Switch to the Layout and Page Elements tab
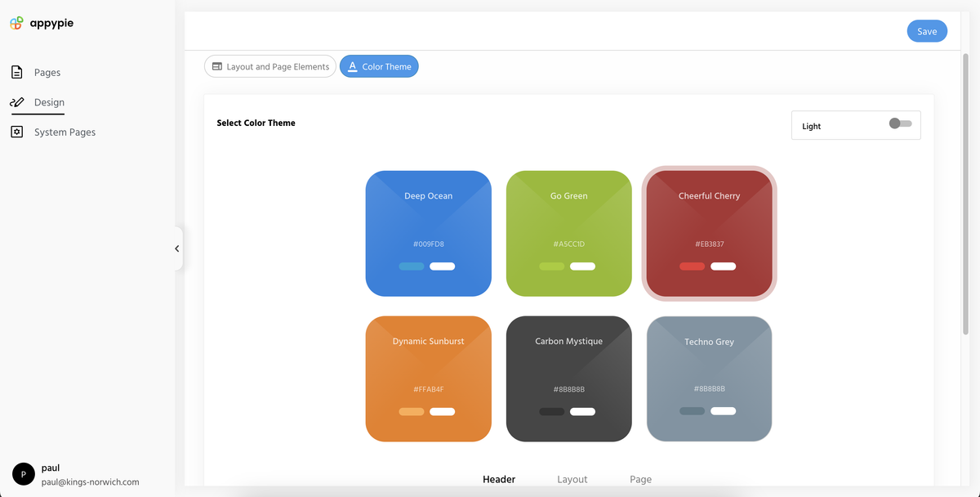Viewport: 980px width, 497px height. 270,66
